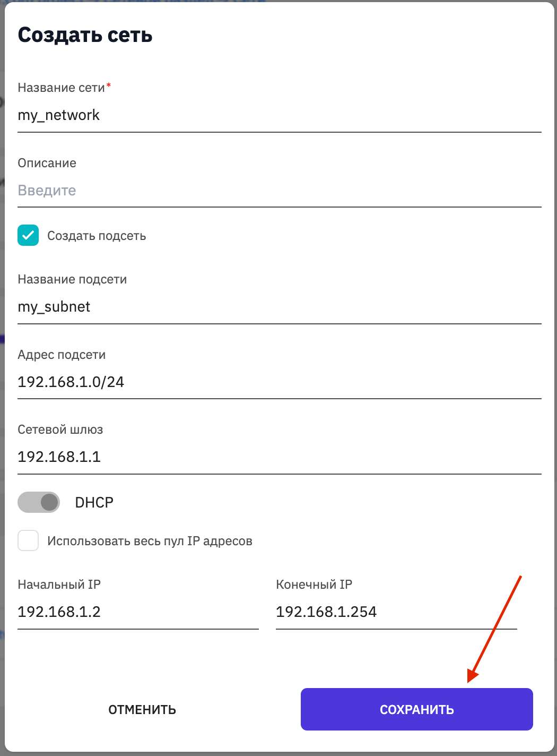The width and height of the screenshot is (557, 756).
Task: Save the network with СОХРАНИТЬ button
Action: click(417, 709)
